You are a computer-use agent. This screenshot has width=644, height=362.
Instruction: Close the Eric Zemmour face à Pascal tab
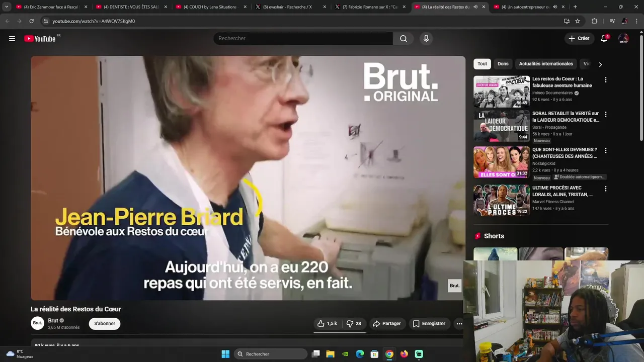(86, 7)
